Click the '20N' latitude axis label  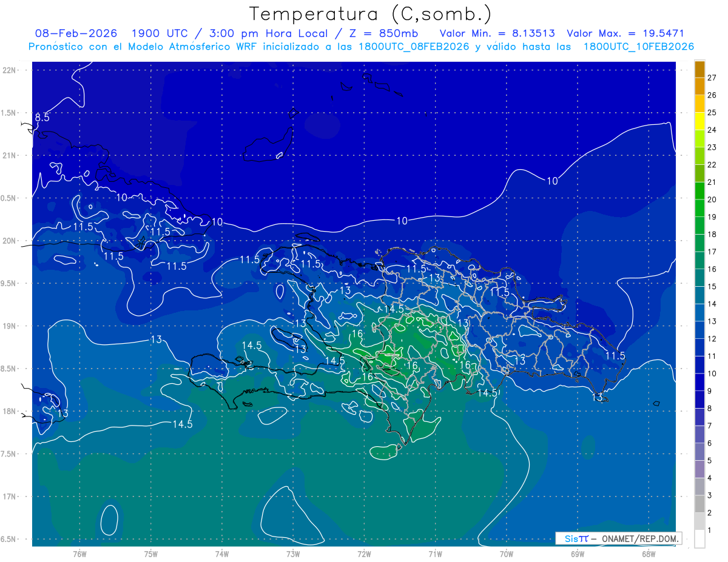coord(10,241)
